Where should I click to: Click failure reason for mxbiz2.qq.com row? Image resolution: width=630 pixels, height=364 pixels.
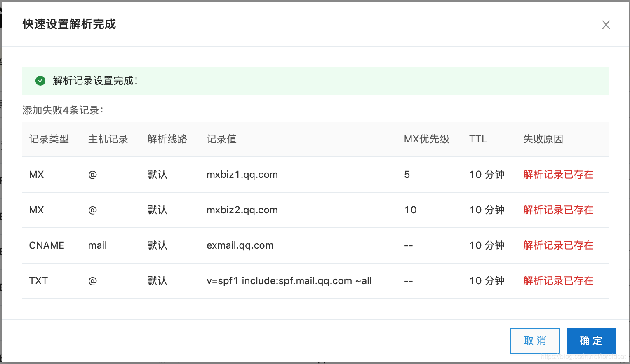pos(558,210)
